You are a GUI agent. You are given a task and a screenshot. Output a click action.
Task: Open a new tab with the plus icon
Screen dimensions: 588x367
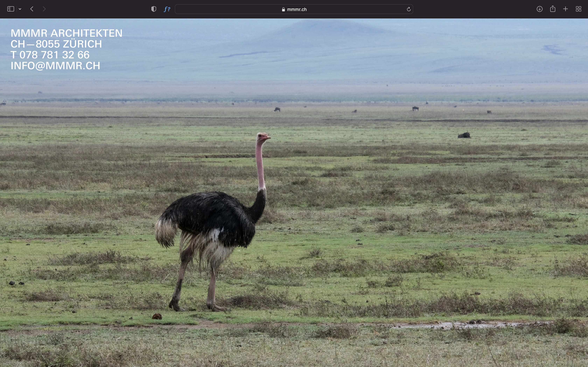point(565,9)
